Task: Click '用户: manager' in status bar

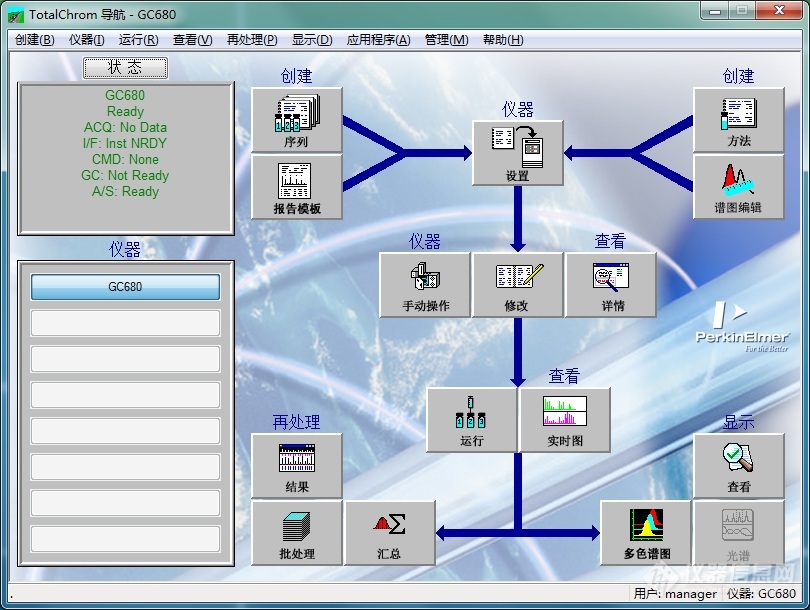Action: pos(675,594)
